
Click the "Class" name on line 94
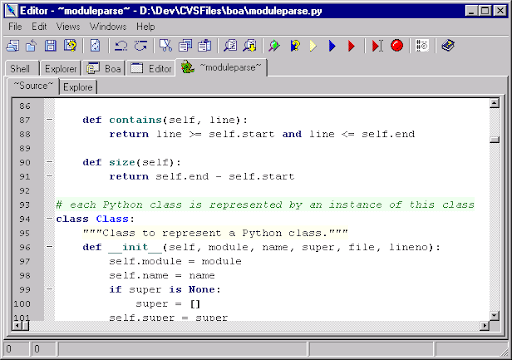[112, 219]
